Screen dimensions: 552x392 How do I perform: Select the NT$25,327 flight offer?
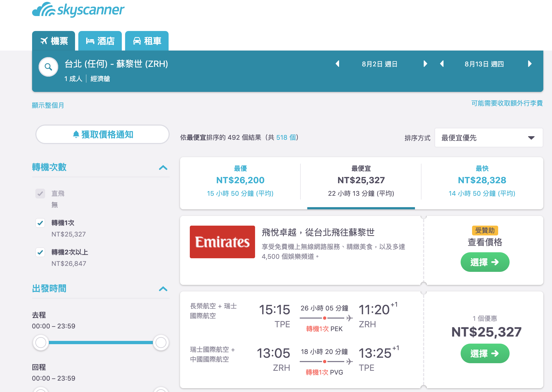[485, 353]
